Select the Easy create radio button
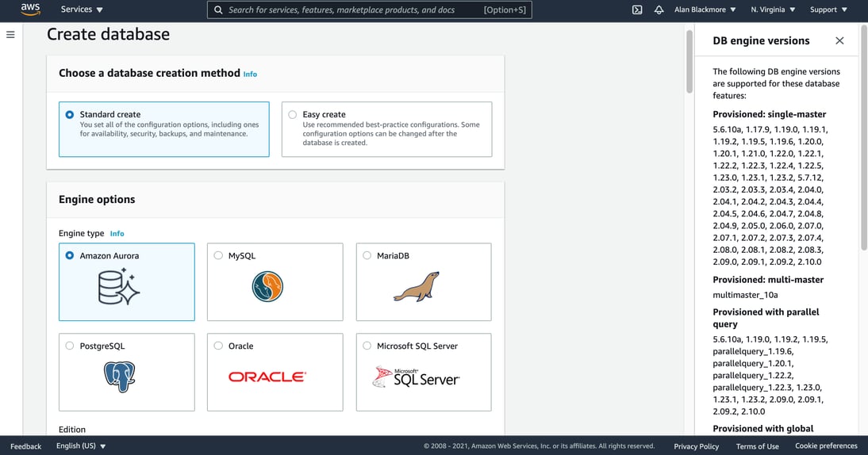Screen dimensions: 868x455 (x=293, y=115)
